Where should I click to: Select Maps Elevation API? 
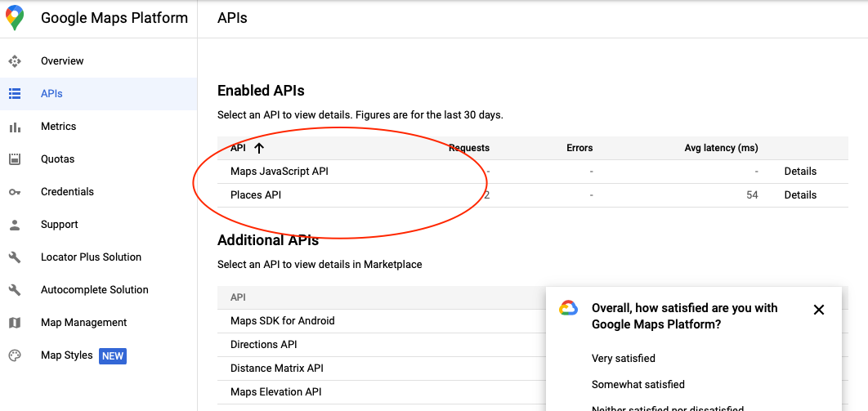click(x=276, y=391)
